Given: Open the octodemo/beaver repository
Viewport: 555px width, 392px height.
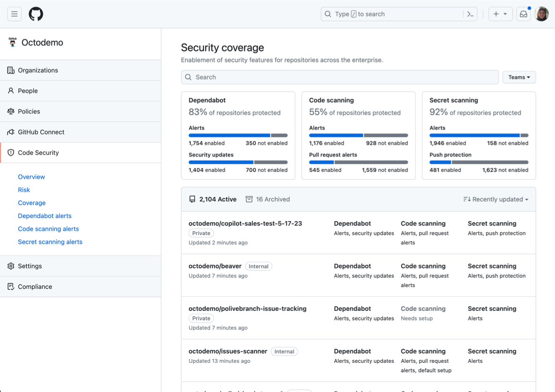Looking at the screenshot, I should pos(215,265).
